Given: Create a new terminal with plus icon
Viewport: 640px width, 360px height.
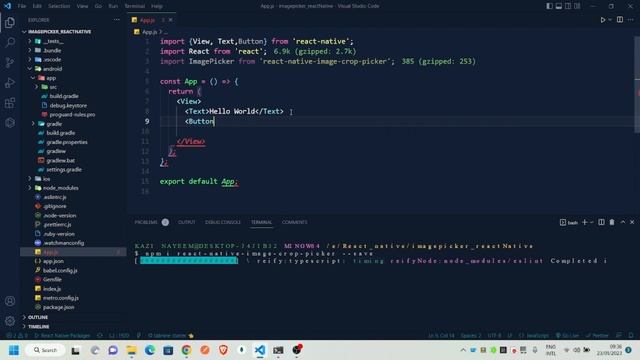Looking at the screenshot, I should pyautogui.click(x=584, y=222).
